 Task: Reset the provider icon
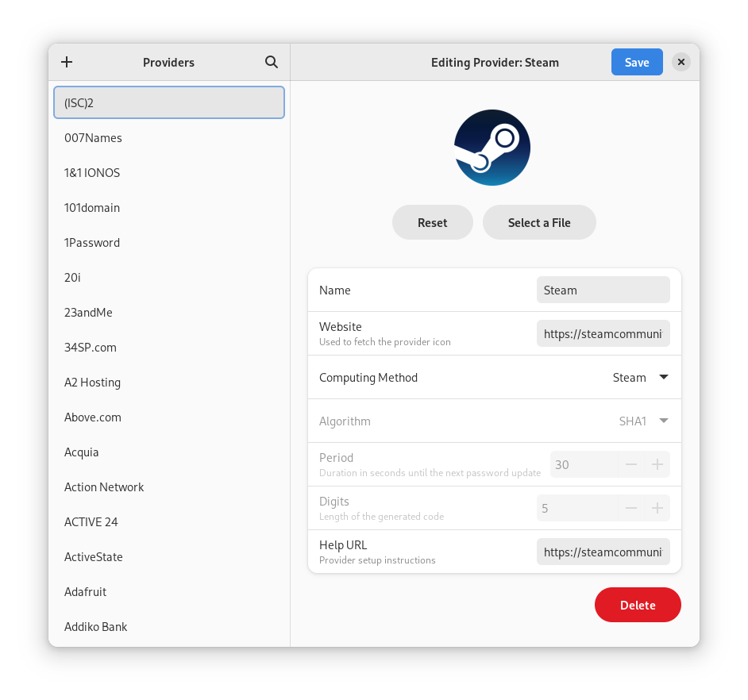432,222
